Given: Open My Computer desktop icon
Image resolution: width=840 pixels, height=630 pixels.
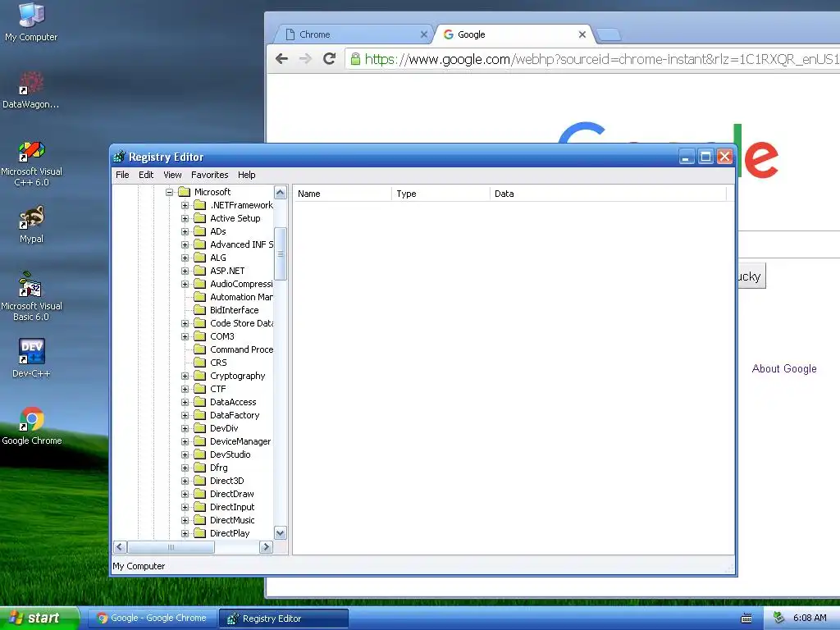Looking at the screenshot, I should pos(31,21).
